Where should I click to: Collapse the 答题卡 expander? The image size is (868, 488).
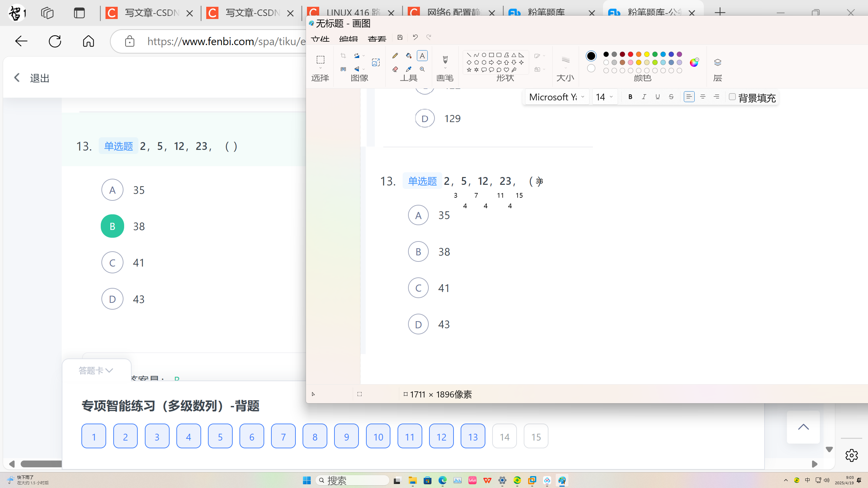coord(96,370)
